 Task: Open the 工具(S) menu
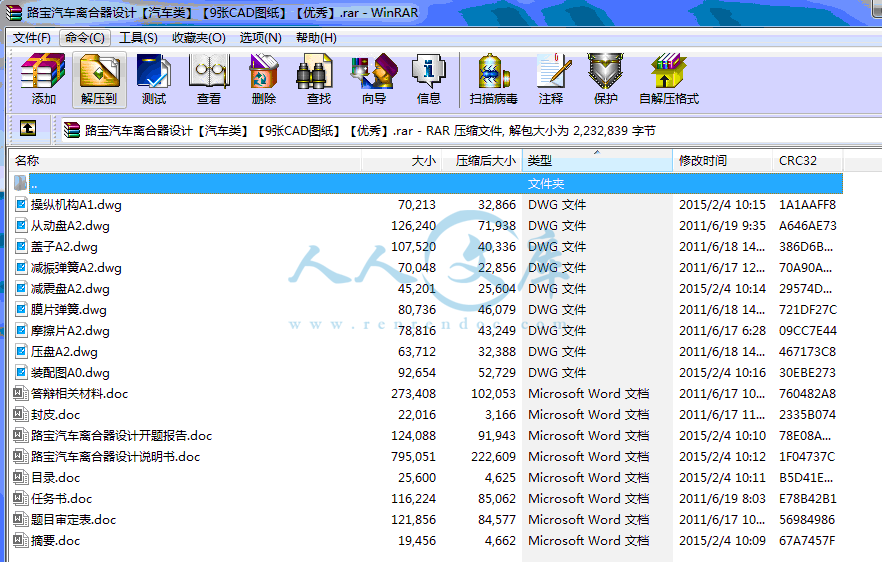click(x=138, y=38)
